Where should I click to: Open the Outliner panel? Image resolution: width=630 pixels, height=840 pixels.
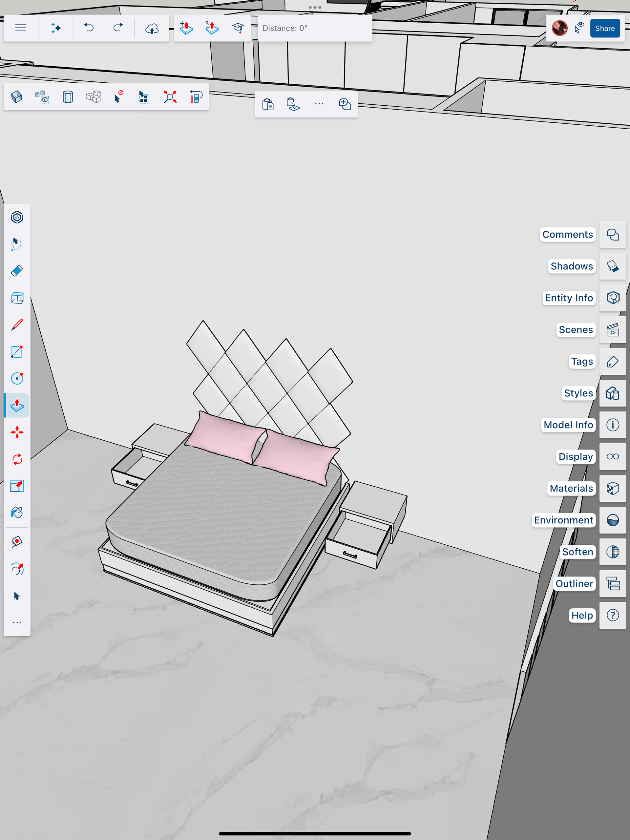(x=613, y=584)
